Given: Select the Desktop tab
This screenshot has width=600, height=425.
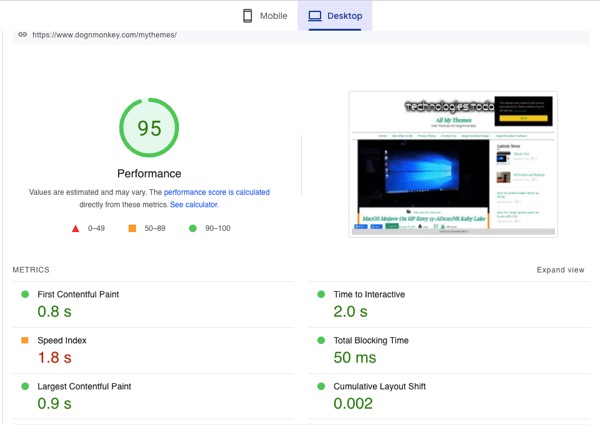Looking at the screenshot, I should [x=335, y=16].
